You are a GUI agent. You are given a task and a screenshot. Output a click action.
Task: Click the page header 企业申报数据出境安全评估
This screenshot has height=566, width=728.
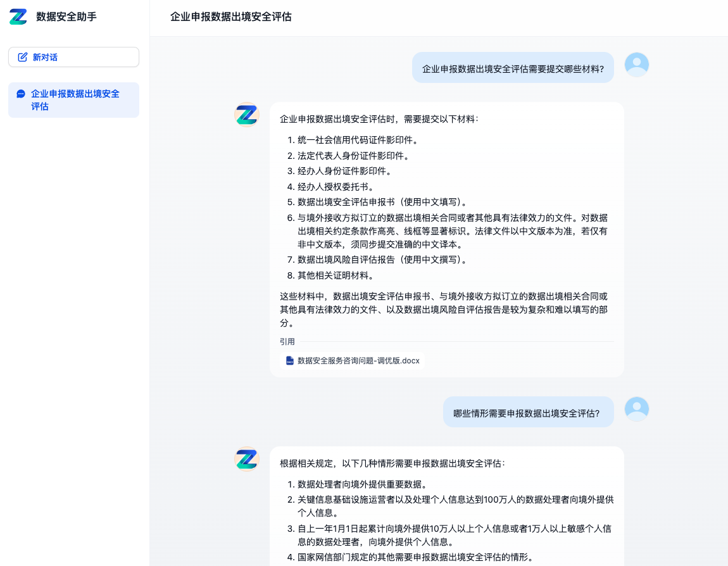pos(231,16)
